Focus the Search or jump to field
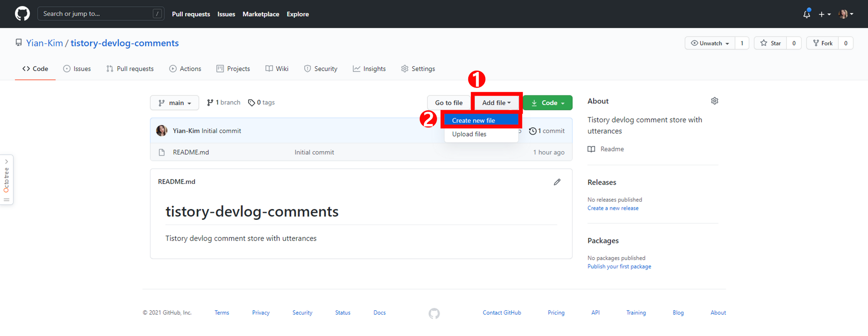The width and height of the screenshot is (868, 336). [x=101, y=14]
